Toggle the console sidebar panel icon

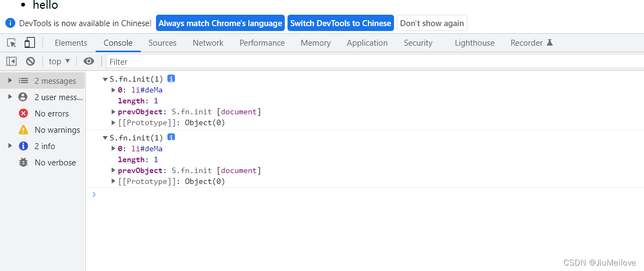tap(11, 61)
